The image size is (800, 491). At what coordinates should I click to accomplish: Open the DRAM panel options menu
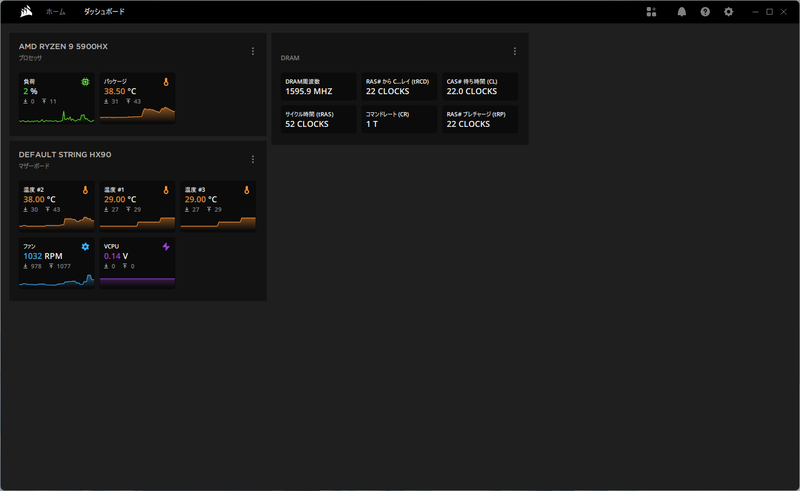pos(515,51)
